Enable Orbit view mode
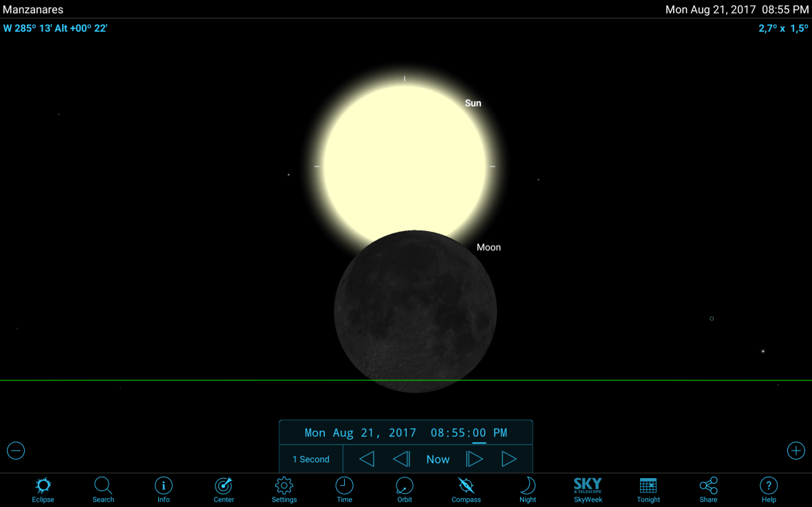The image size is (812, 507). pyautogui.click(x=404, y=489)
